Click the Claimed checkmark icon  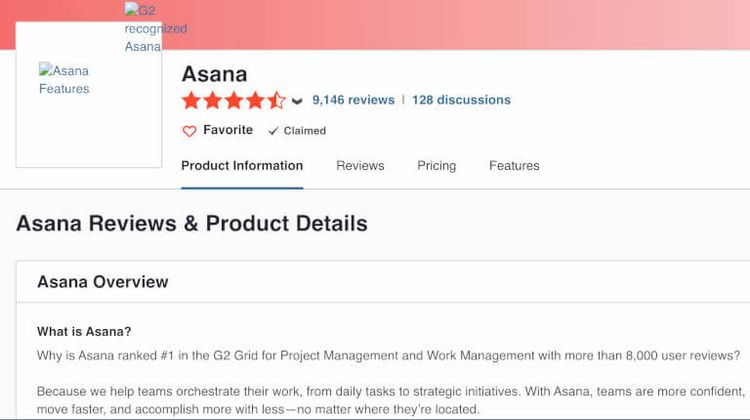point(273,131)
